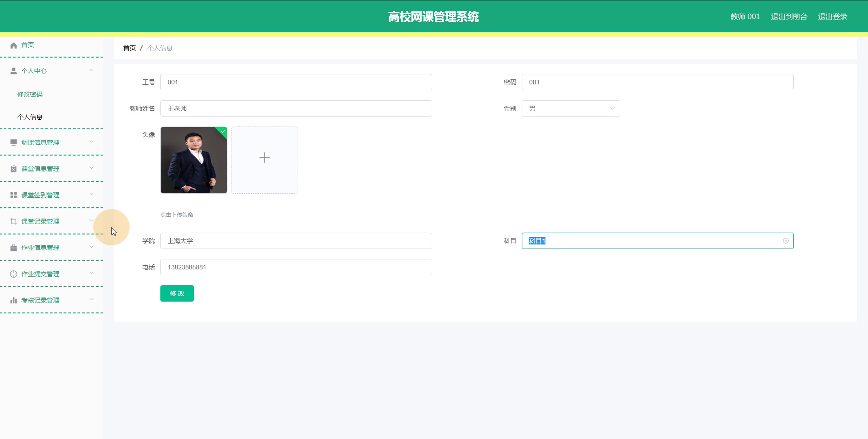
Task: Open 作业信息管理 menu item
Action: (52, 248)
